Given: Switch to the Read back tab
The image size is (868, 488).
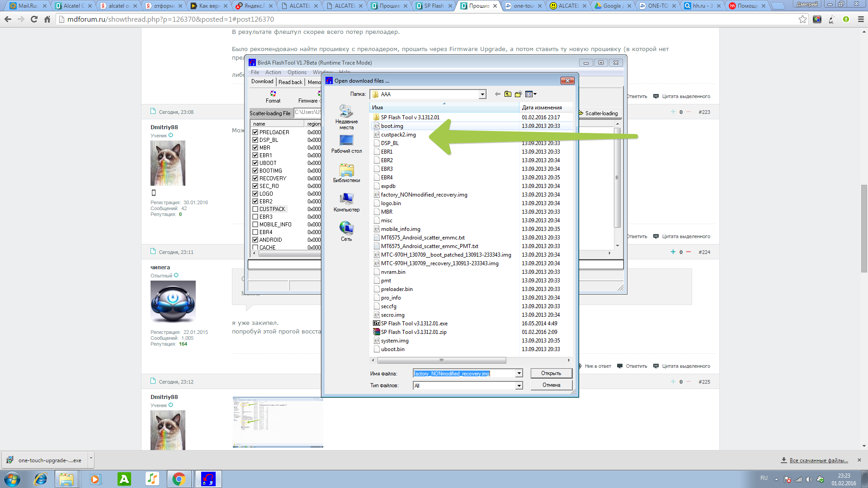Looking at the screenshot, I should click(x=290, y=82).
